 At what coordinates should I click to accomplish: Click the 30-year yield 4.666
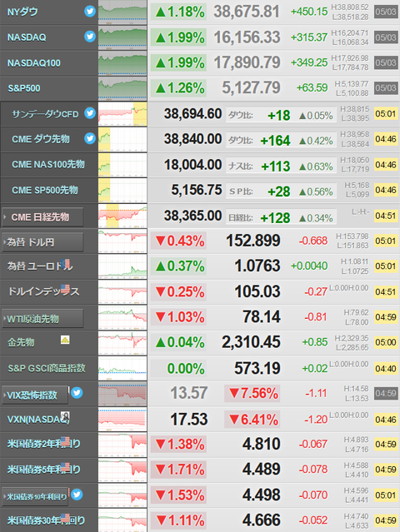click(x=262, y=520)
